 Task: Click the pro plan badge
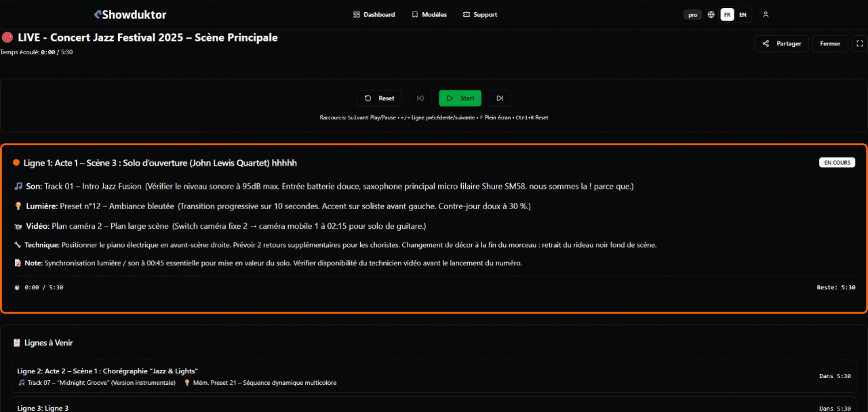pyautogui.click(x=692, y=15)
